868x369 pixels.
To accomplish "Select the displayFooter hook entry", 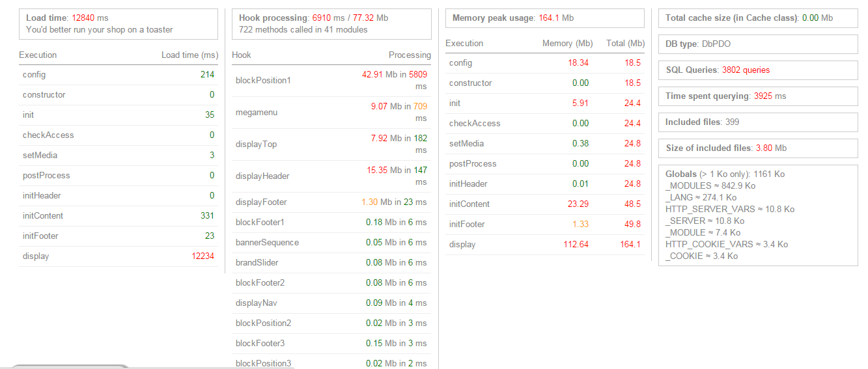I will 261,202.
